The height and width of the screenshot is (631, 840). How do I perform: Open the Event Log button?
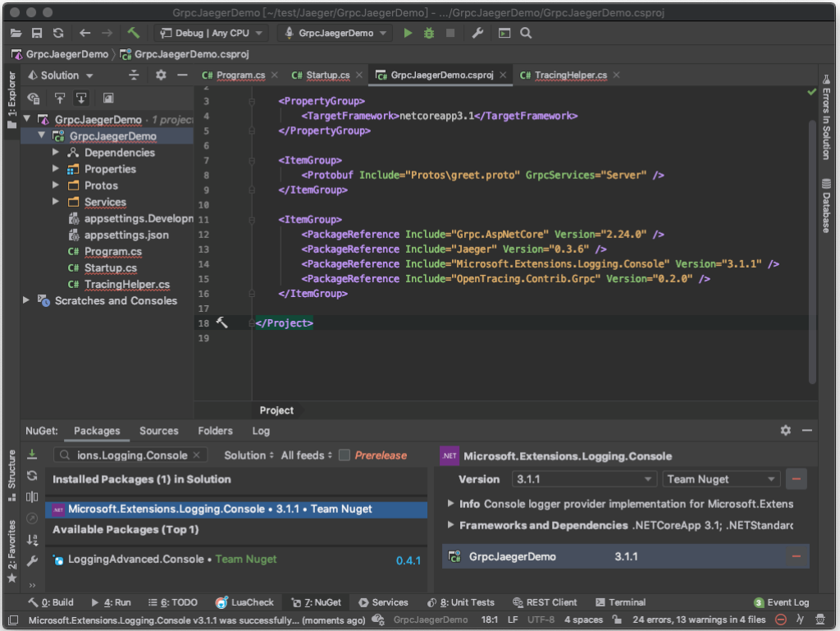pos(782,602)
